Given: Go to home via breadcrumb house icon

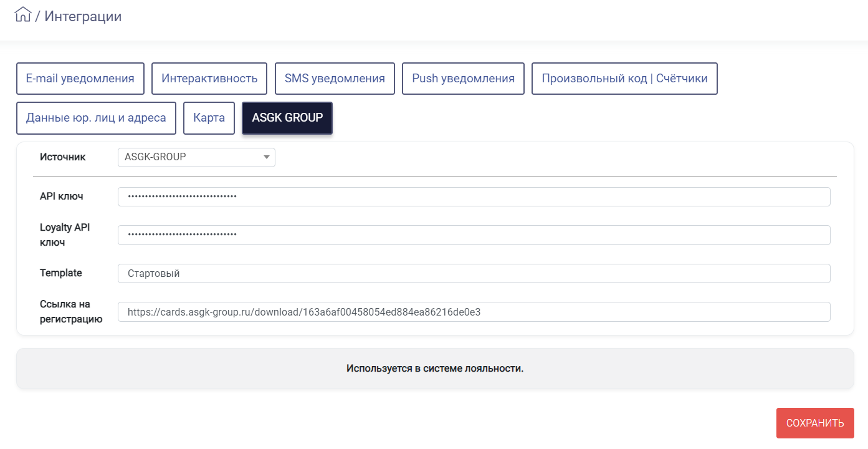Looking at the screenshot, I should (x=22, y=14).
